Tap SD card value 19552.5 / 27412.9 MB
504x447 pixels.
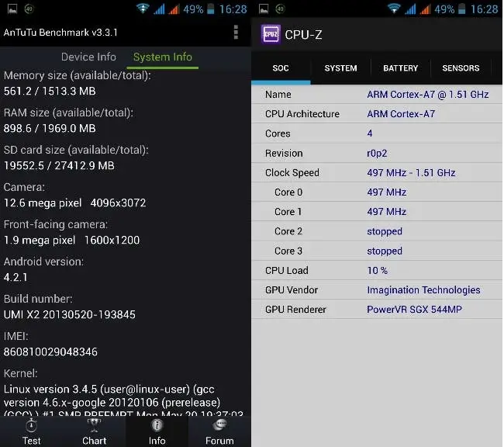point(59,166)
